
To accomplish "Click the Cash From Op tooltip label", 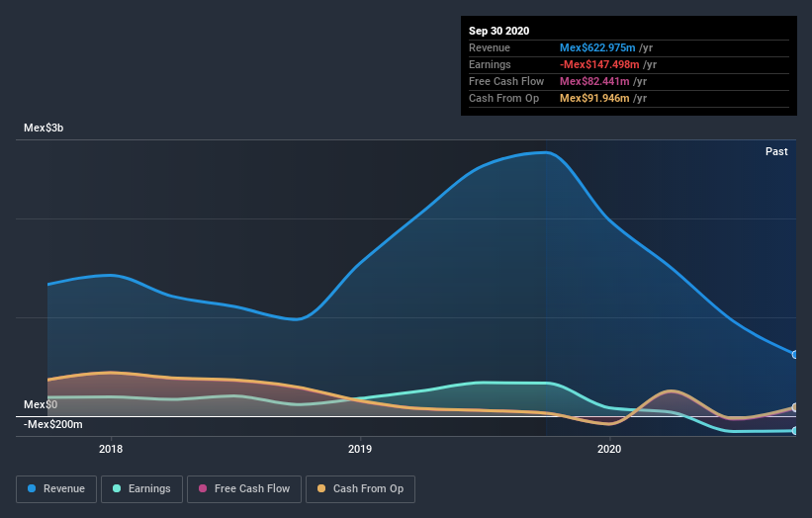I will (x=503, y=98).
